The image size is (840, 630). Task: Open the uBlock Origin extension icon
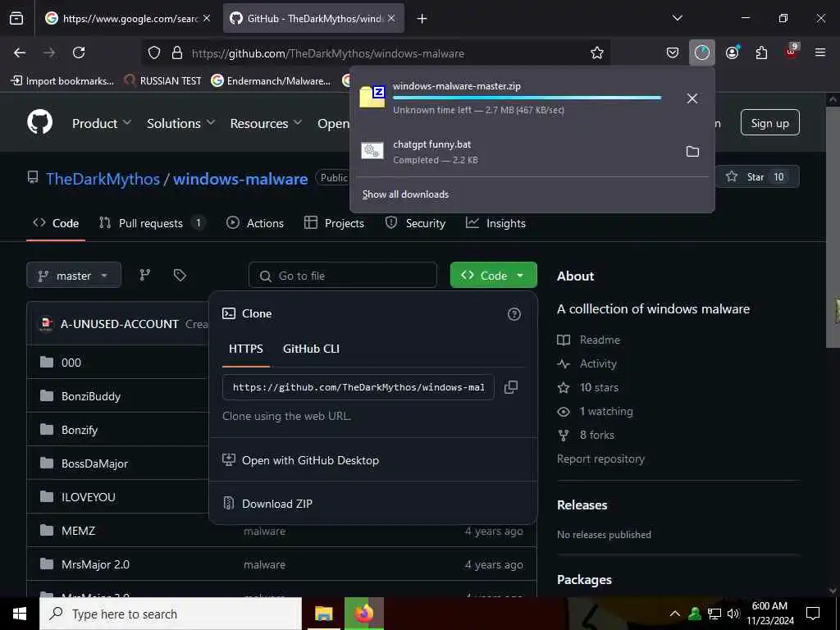792,52
